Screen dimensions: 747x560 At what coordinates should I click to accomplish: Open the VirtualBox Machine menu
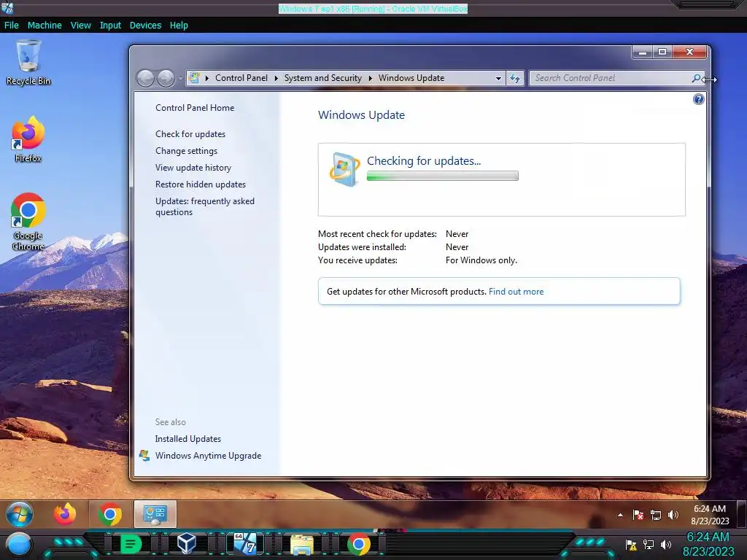pos(44,26)
